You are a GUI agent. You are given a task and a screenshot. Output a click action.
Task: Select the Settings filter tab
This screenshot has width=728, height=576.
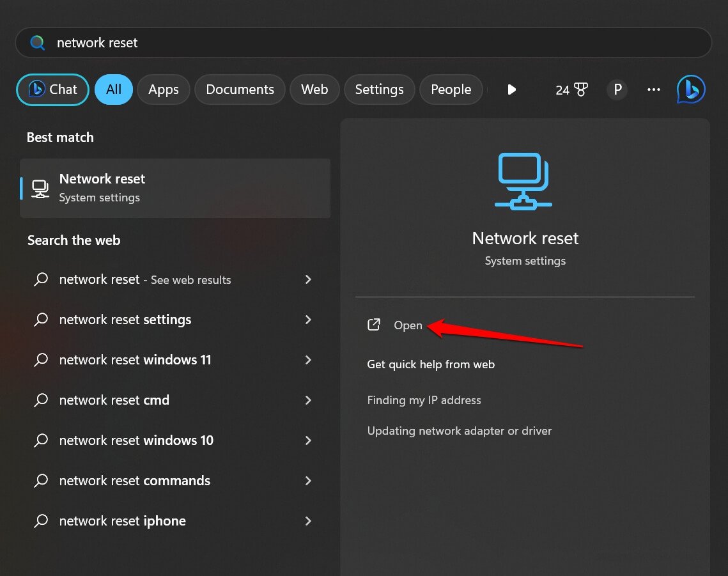click(379, 90)
